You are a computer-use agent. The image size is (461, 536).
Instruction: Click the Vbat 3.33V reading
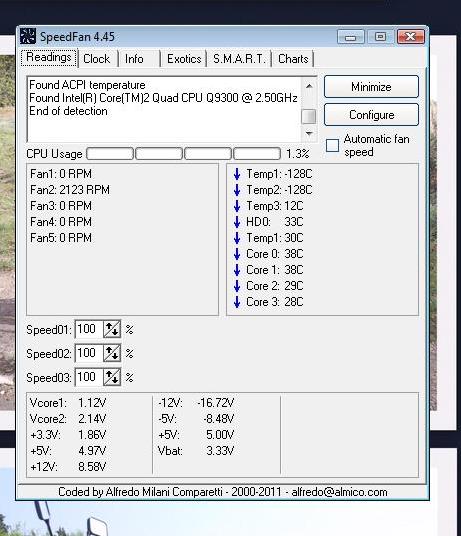pyautogui.click(x=196, y=451)
